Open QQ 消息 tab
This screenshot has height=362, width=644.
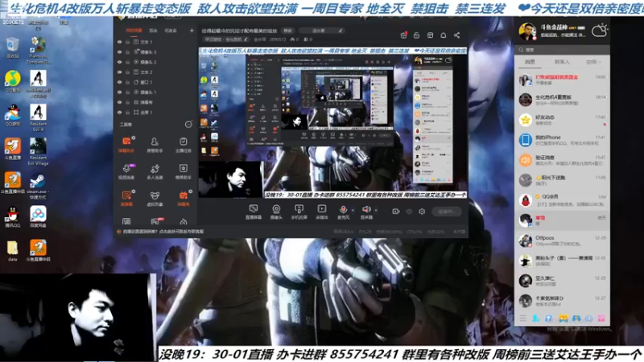click(530, 62)
